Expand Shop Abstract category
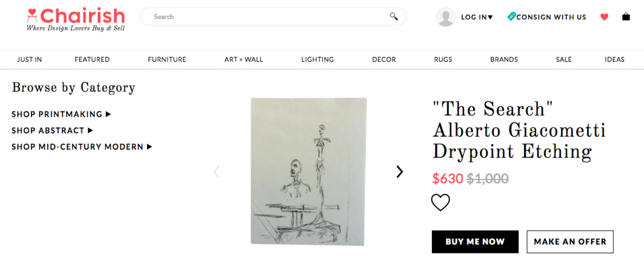The width and height of the screenshot is (644, 257). [x=52, y=131]
